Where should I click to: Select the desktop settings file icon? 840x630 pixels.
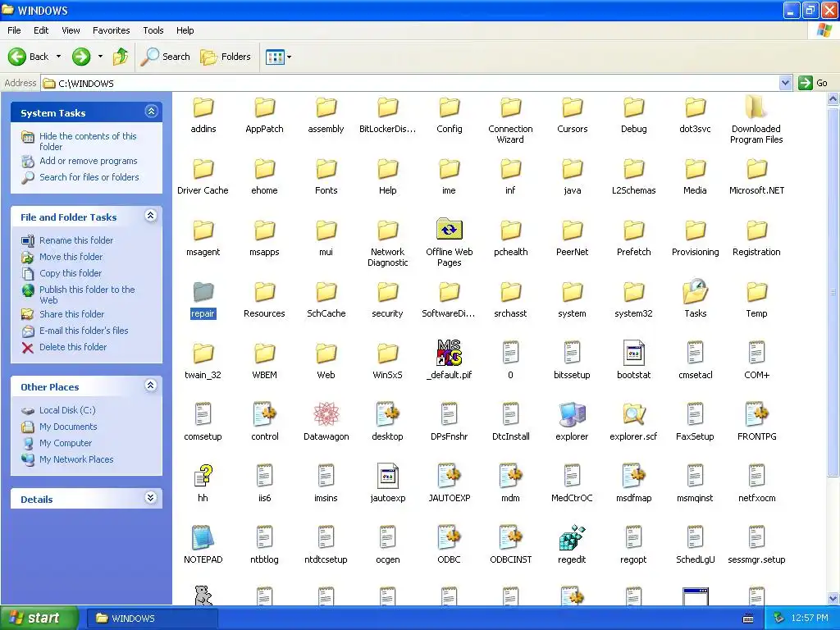(387, 414)
